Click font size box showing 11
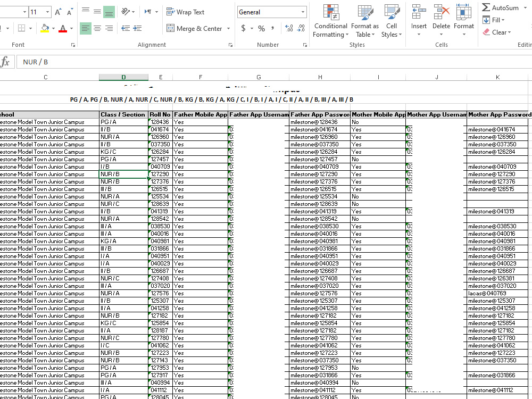The width and height of the screenshot is (532, 399). [37, 12]
